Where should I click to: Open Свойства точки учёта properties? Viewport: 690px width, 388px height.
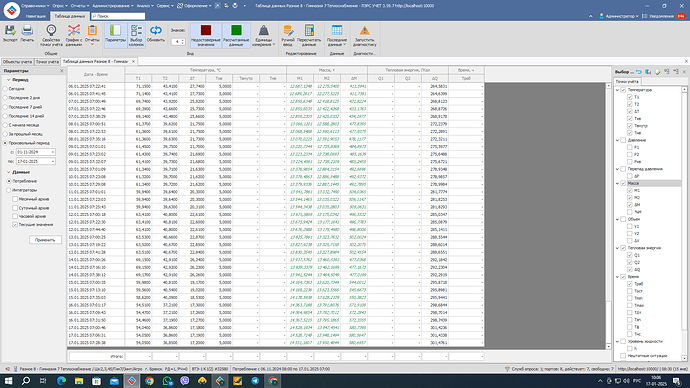pos(51,35)
